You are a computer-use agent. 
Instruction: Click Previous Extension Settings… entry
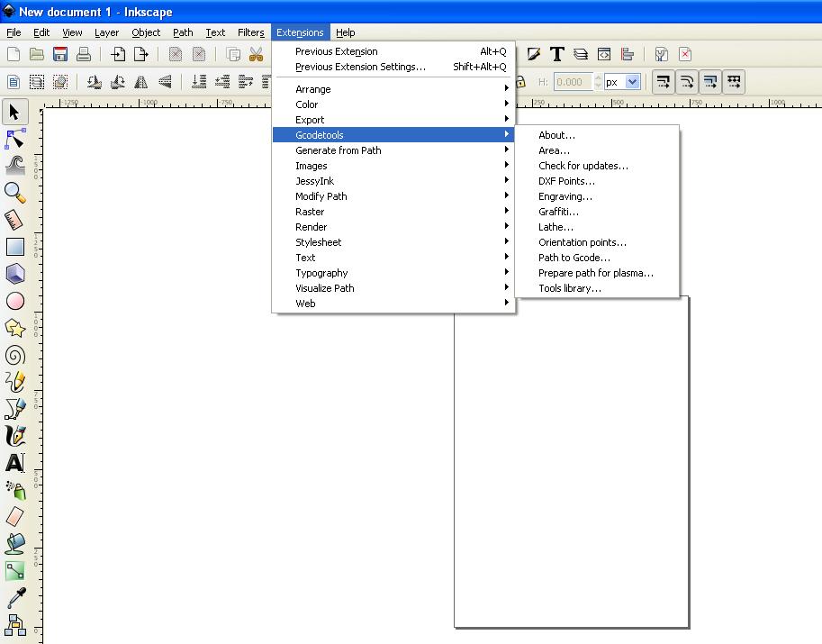pos(393,67)
